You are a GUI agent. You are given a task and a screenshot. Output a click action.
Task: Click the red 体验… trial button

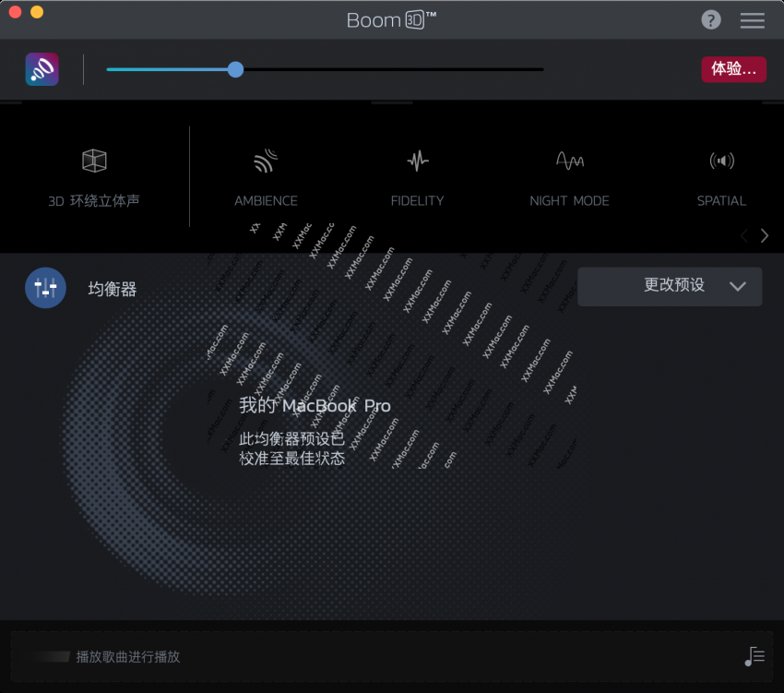[x=733, y=69]
